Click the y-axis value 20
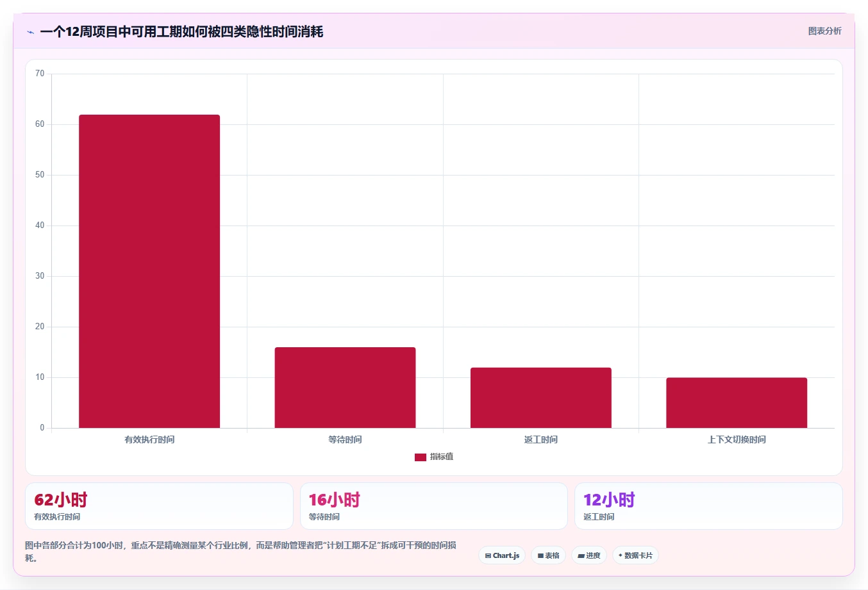This screenshot has height=590, width=868. click(40, 327)
